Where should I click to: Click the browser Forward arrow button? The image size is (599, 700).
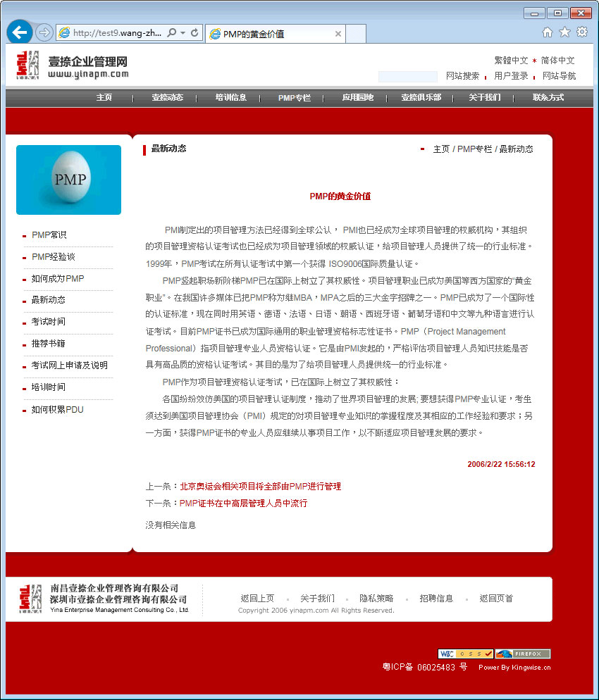coord(44,32)
